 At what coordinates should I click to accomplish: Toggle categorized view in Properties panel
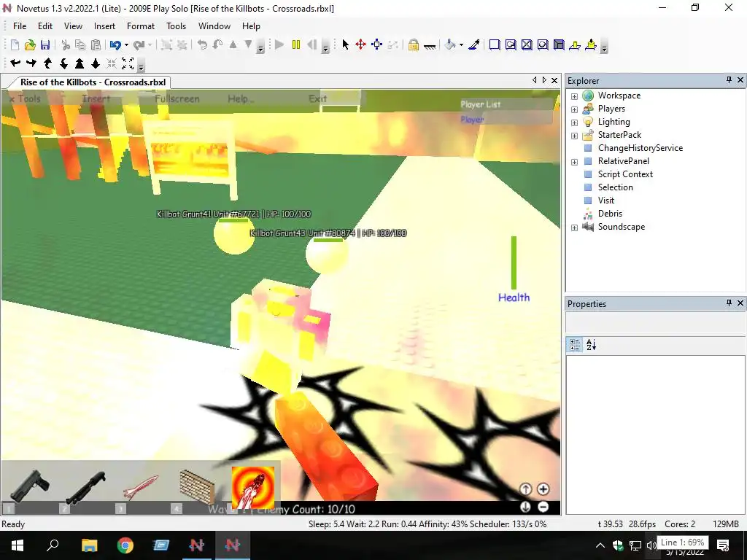tap(575, 345)
